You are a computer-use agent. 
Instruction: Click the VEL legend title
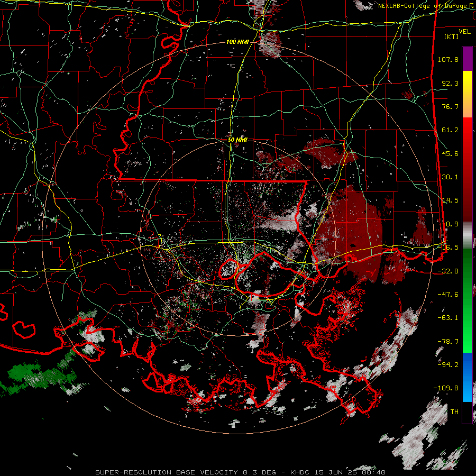click(x=464, y=32)
